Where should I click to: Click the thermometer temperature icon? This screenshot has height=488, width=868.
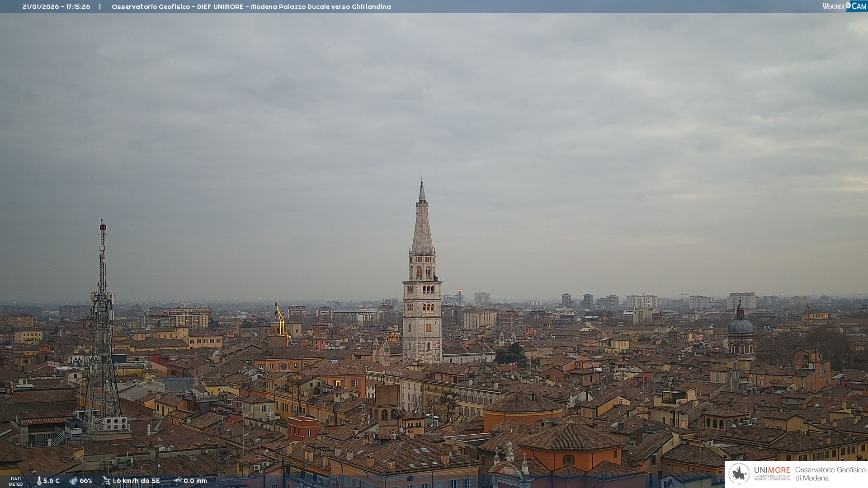39,481
